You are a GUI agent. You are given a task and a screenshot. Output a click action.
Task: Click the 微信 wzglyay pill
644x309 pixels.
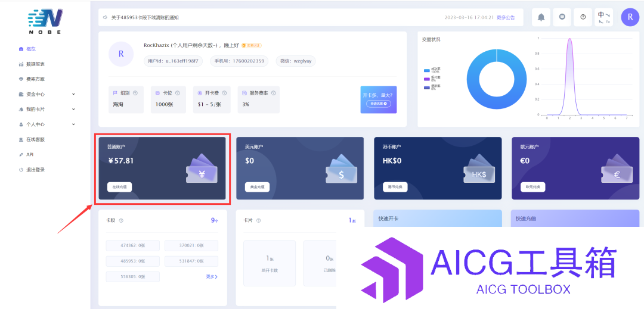(x=296, y=61)
